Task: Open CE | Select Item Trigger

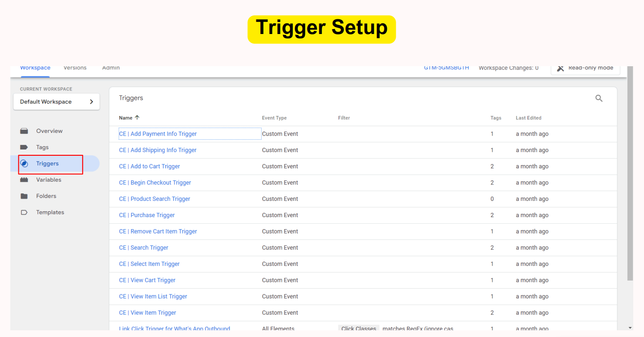Action: pos(149,264)
